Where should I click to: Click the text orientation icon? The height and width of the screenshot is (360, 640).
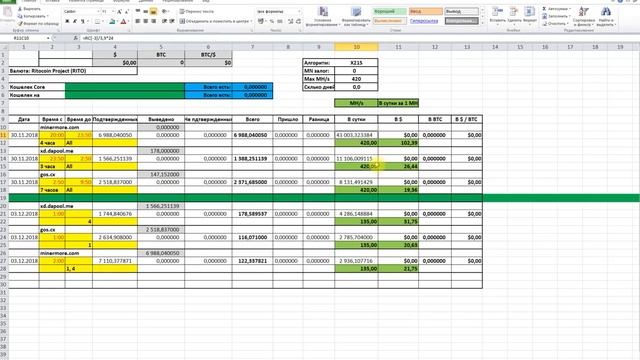(x=165, y=11)
